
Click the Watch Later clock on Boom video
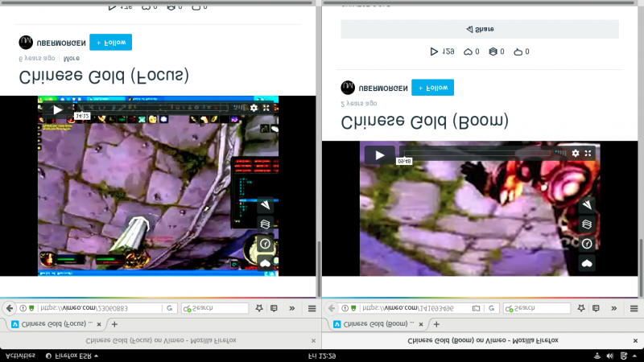(587, 244)
